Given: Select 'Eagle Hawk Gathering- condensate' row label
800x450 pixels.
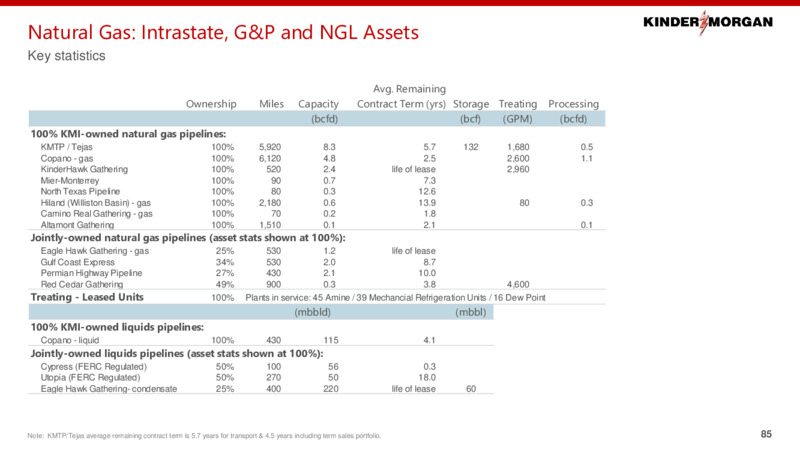Looking at the screenshot, I should (x=109, y=389).
